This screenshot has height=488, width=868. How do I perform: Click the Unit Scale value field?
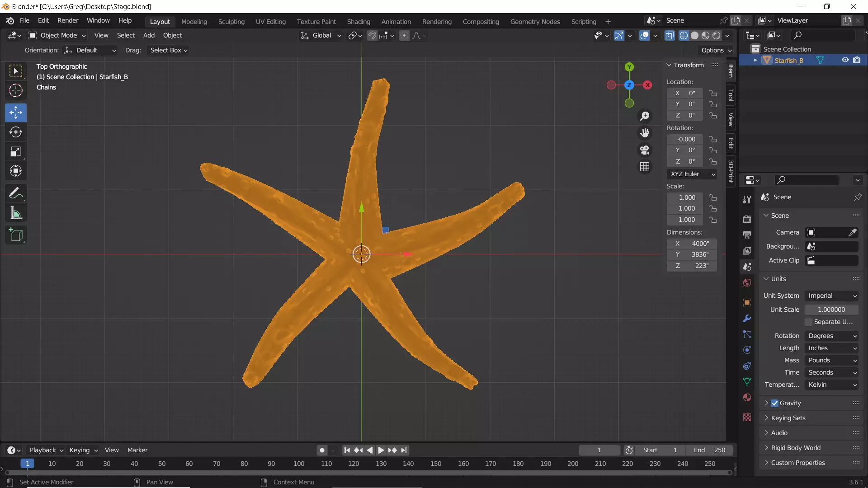831,310
